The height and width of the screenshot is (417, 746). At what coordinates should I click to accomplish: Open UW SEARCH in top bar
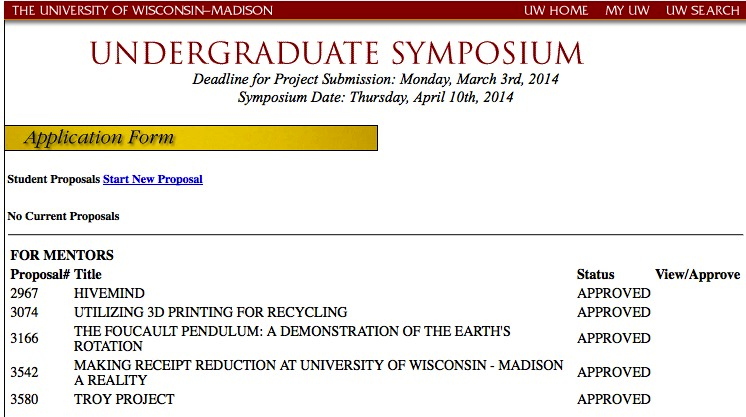click(x=702, y=11)
